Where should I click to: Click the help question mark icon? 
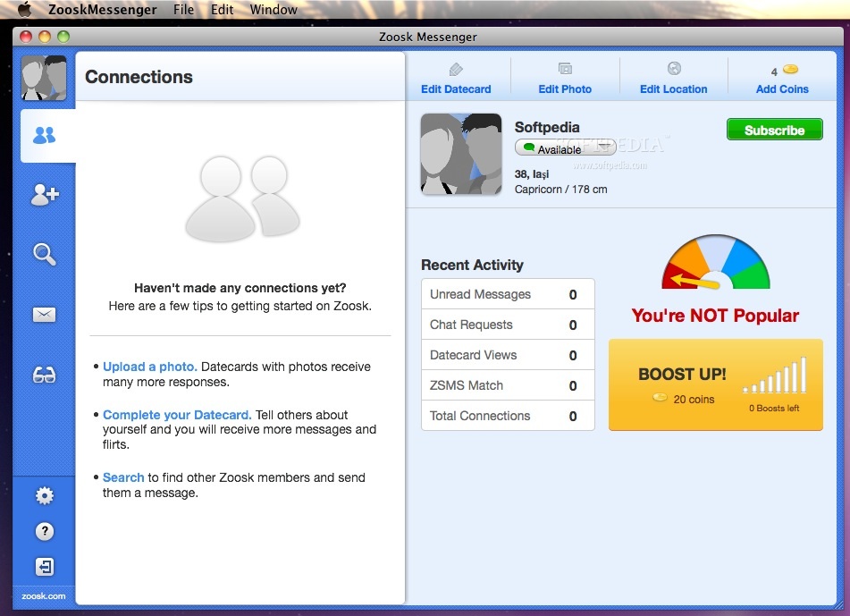click(45, 531)
